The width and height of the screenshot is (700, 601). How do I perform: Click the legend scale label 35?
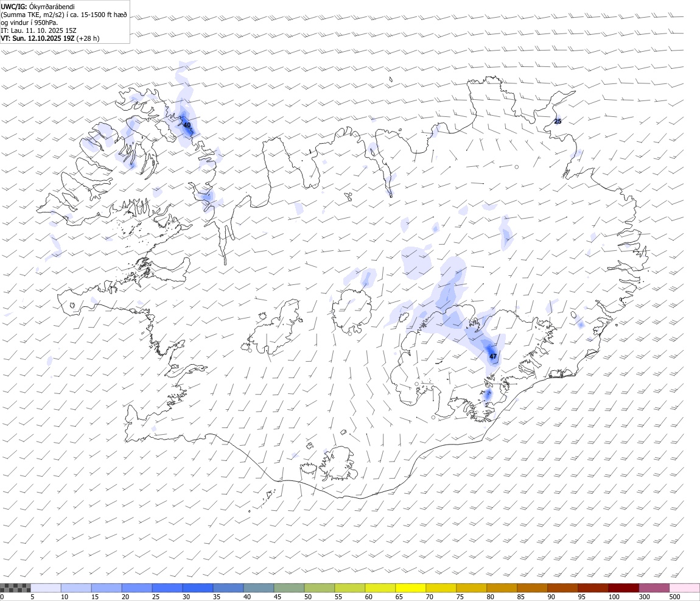click(217, 597)
